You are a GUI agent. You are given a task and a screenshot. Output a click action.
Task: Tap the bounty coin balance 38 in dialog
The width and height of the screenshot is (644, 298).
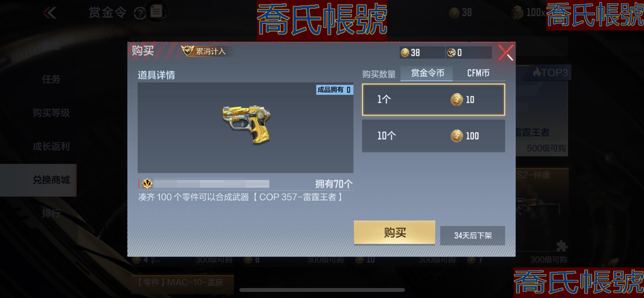[422, 53]
